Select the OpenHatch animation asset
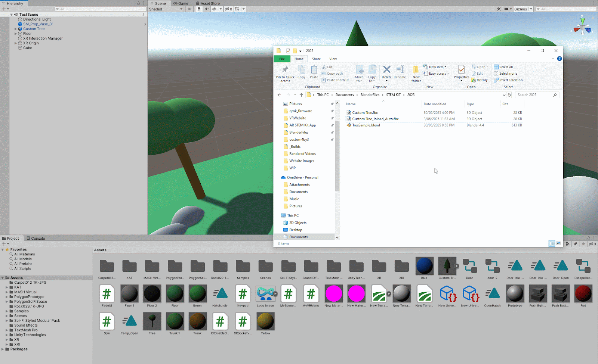The width and height of the screenshot is (598, 364). tap(492, 296)
